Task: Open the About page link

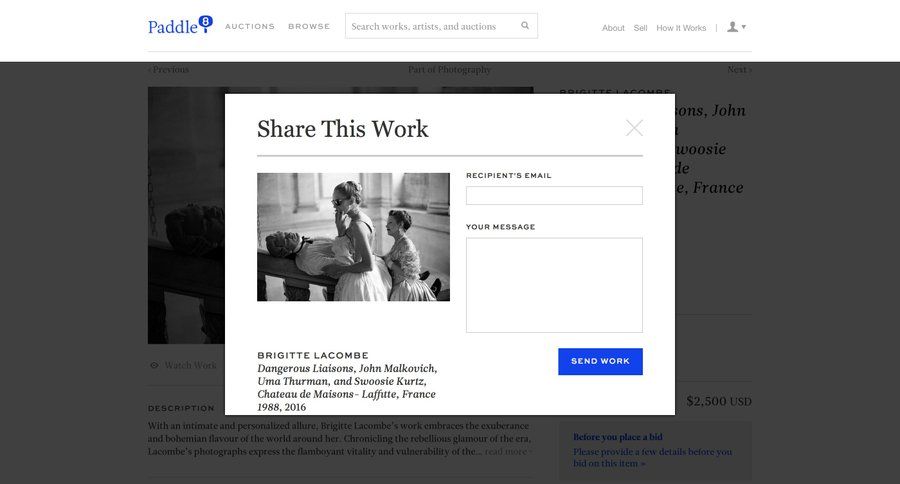Action: pos(613,28)
